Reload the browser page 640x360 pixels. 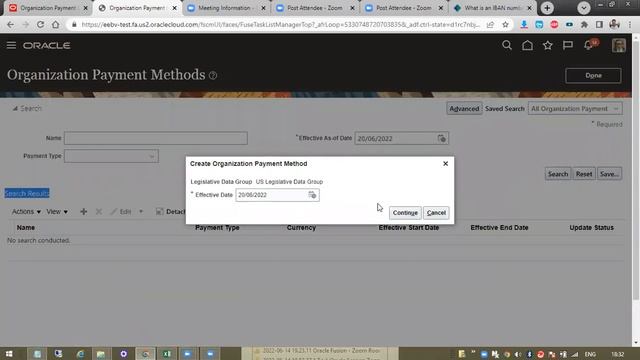[x=40, y=24]
